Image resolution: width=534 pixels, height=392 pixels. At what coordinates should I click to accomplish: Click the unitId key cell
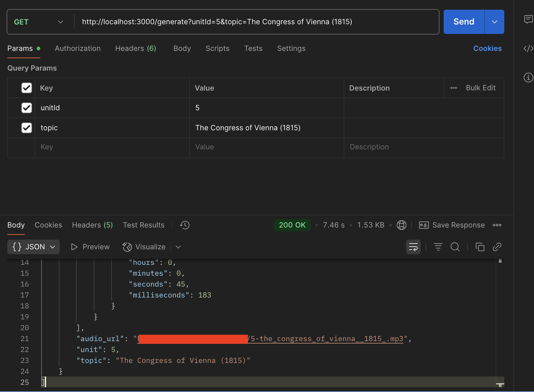point(112,108)
